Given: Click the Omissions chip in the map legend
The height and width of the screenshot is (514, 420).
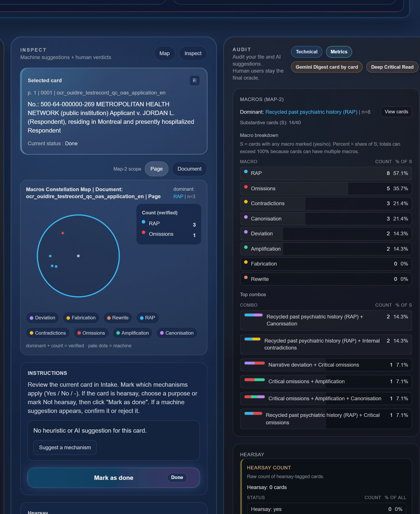Looking at the screenshot, I should (91, 333).
